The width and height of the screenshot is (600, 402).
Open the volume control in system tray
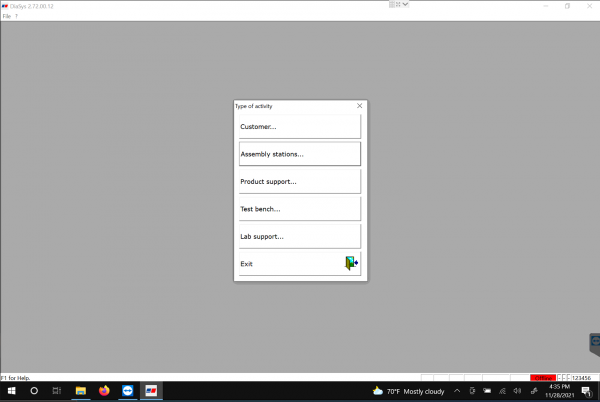pos(517,391)
